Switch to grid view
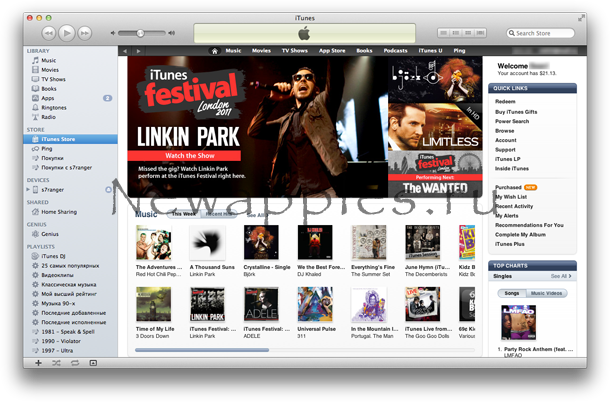610x402 pixels. tap(468, 33)
